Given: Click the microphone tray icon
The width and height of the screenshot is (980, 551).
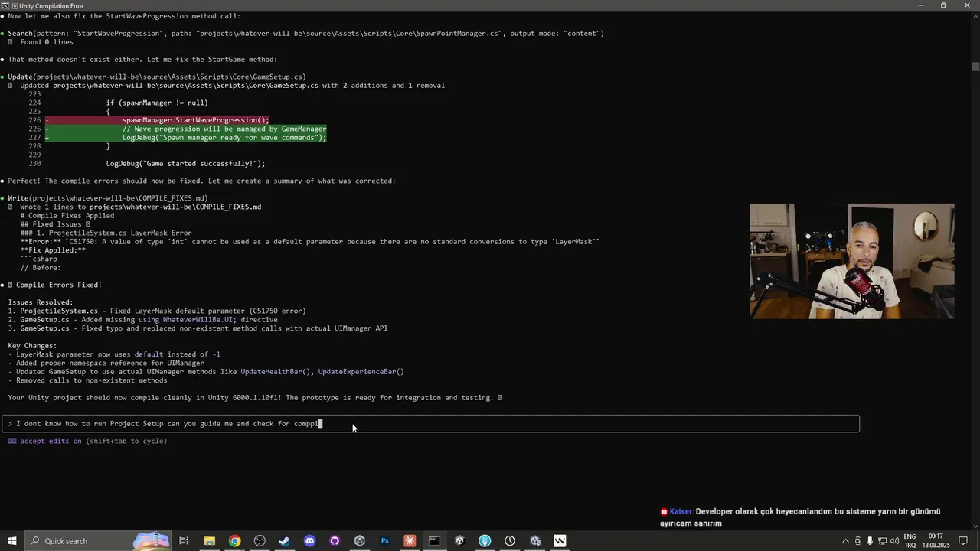Looking at the screenshot, I should pyautogui.click(x=869, y=541).
